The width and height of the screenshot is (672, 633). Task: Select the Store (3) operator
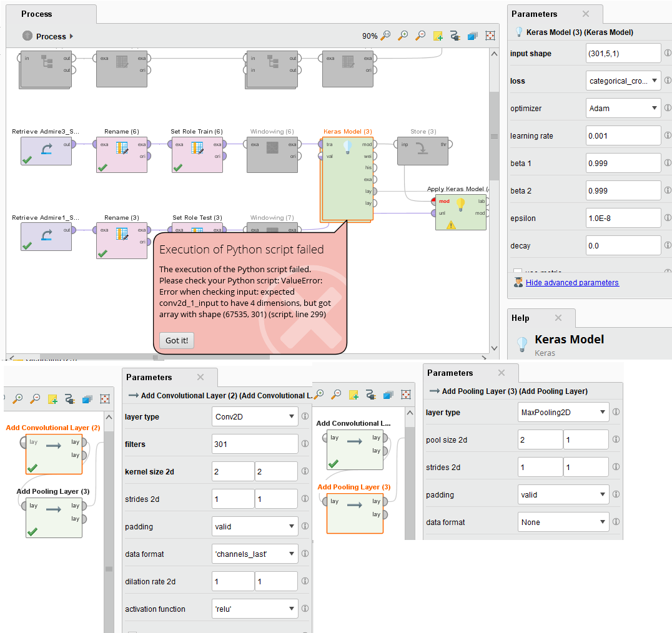click(x=423, y=150)
